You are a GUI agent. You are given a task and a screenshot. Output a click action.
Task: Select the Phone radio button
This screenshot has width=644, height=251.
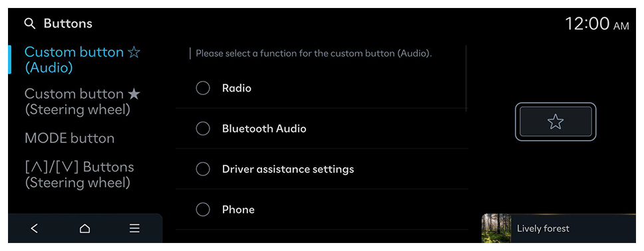[x=203, y=210]
